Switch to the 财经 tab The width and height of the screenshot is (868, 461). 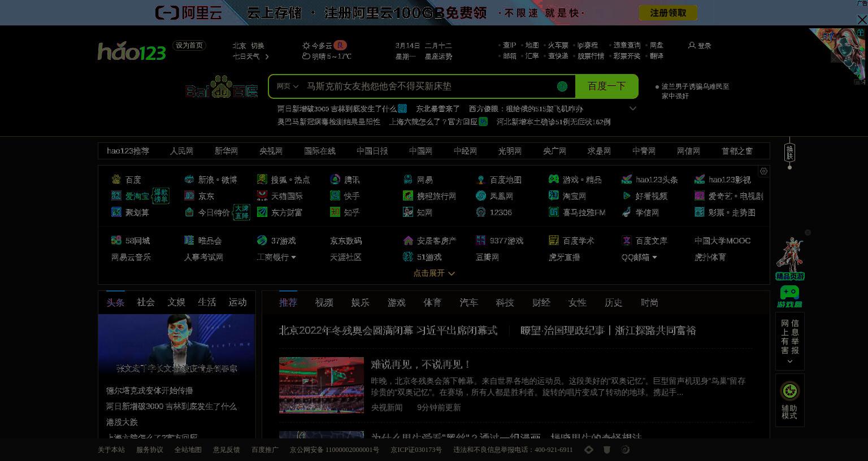click(541, 303)
